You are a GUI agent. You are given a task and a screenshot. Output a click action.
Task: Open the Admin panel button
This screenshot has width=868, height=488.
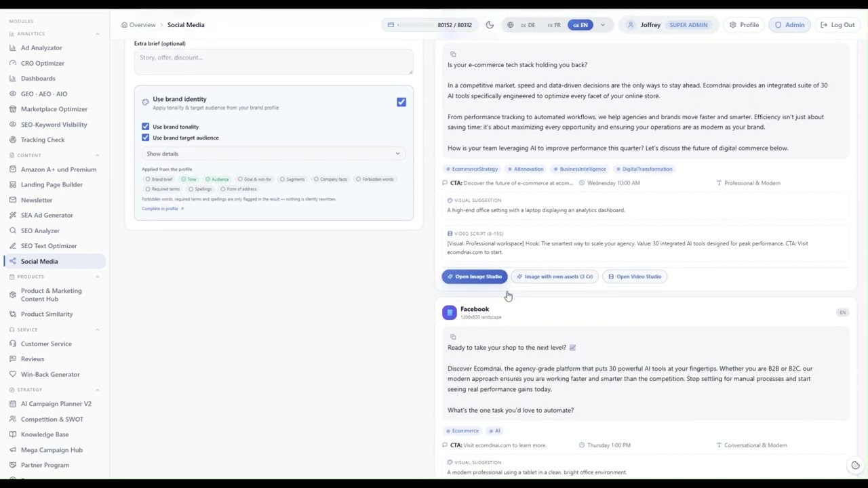pos(789,25)
